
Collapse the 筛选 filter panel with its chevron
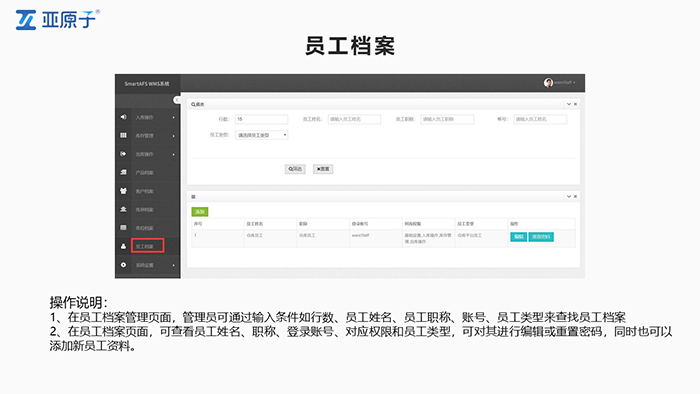(x=569, y=104)
